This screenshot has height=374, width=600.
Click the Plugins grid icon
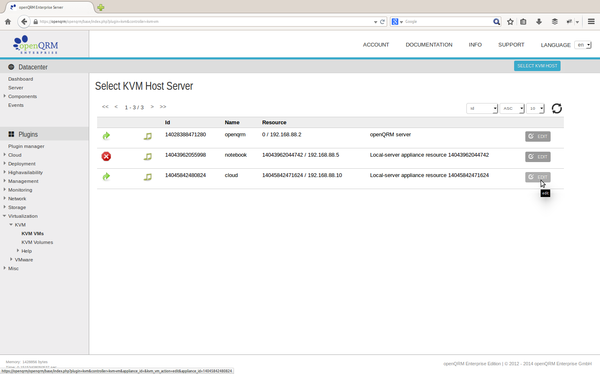(x=11, y=134)
